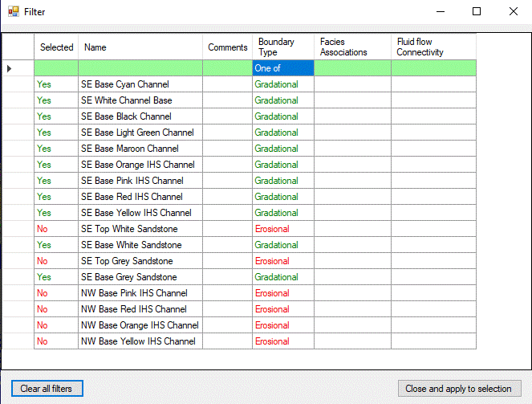Screen dimensions: 532x404
Task: Click the Fluid flow Connectivity column header
Action: [433, 47]
